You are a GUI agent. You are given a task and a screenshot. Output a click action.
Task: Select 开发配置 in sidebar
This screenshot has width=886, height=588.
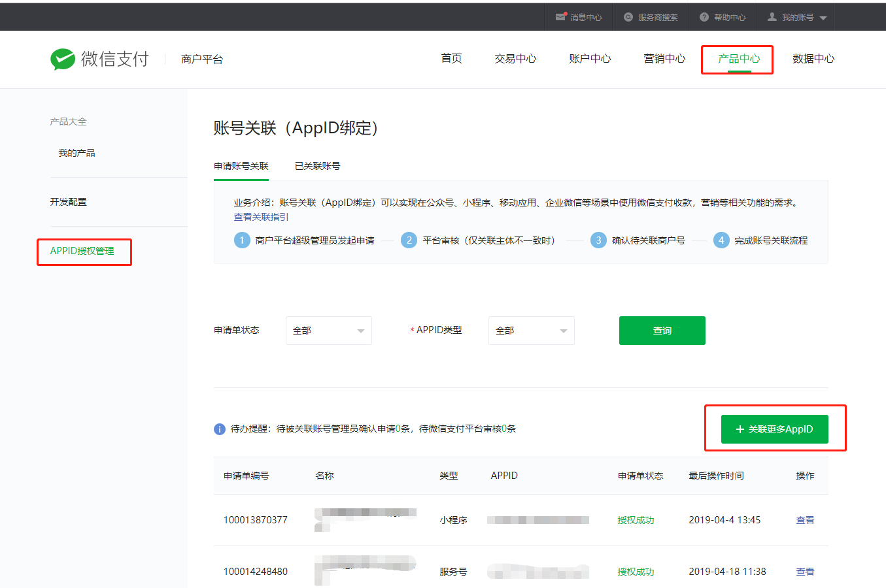point(69,202)
